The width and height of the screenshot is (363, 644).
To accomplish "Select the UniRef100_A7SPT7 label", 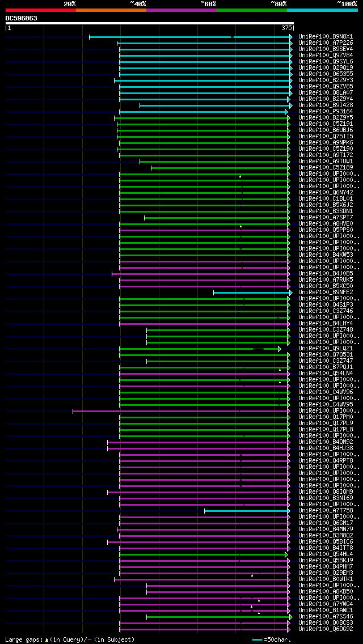I will click(326, 218).
